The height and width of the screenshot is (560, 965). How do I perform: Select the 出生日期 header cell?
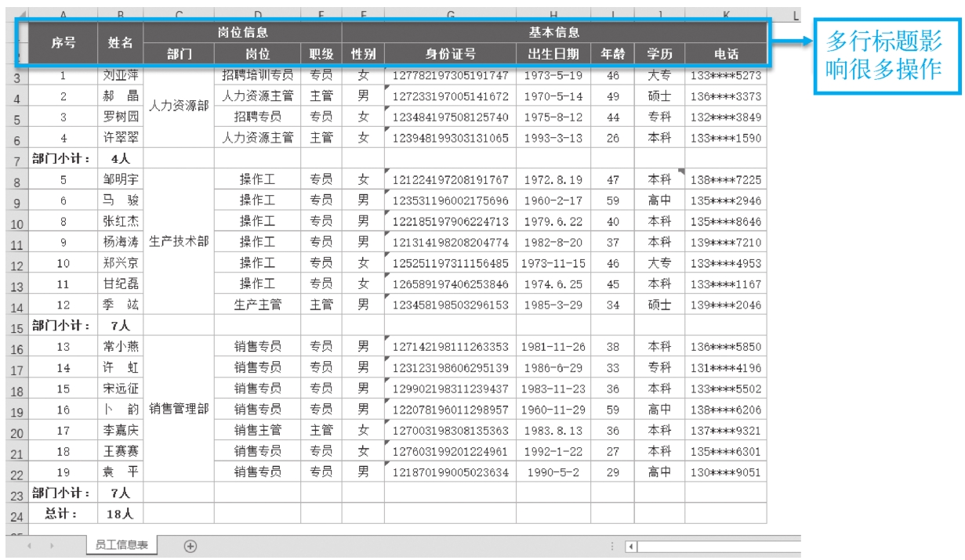point(553,54)
